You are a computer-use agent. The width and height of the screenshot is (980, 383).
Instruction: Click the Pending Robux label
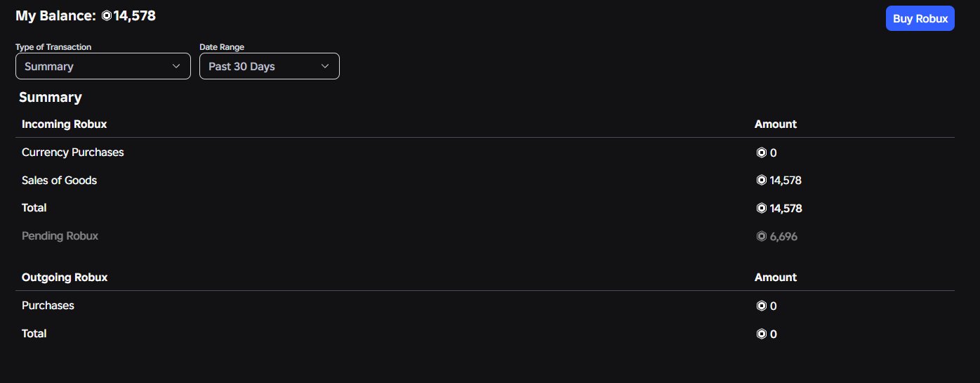[x=60, y=236]
